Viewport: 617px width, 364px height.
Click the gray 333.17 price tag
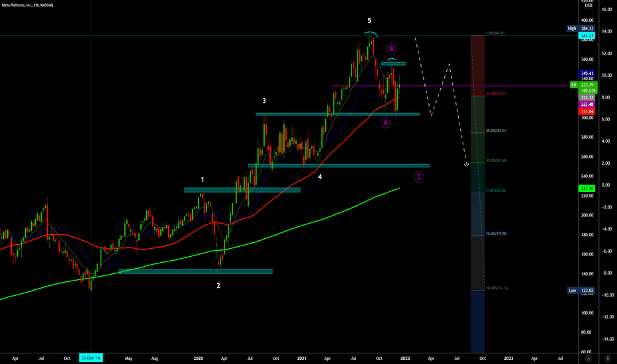pos(587,97)
